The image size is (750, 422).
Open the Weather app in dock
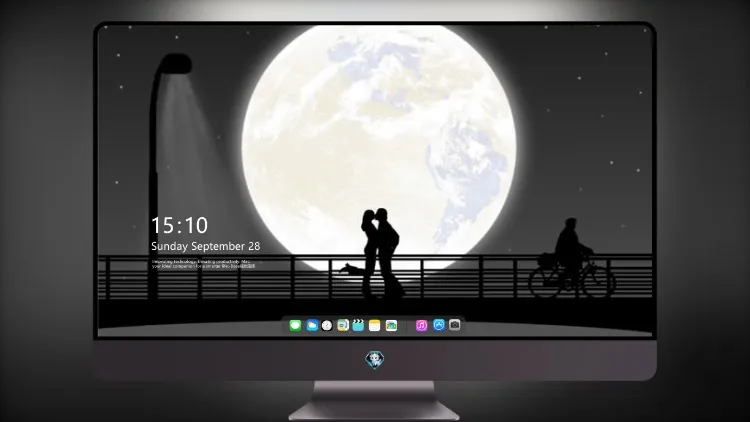pyautogui.click(x=312, y=325)
